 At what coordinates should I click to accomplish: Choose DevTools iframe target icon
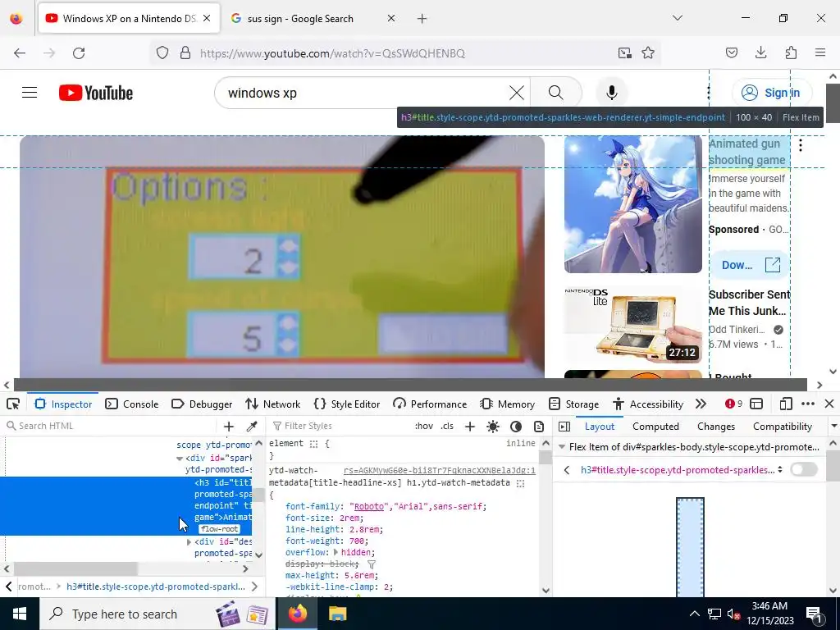[756, 404]
